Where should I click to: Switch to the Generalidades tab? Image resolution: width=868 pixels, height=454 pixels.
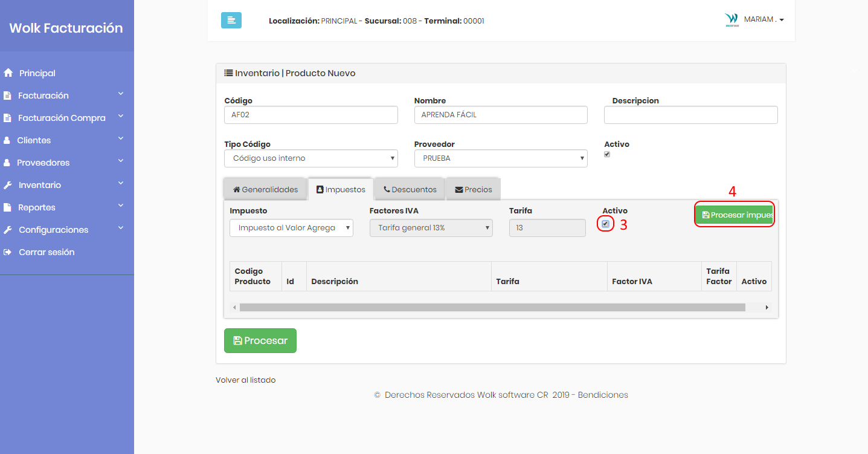pyautogui.click(x=266, y=189)
